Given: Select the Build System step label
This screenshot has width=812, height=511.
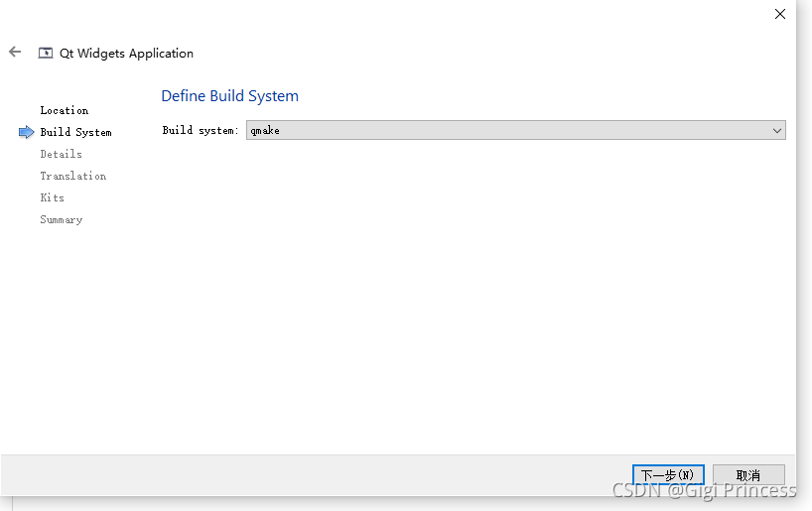Looking at the screenshot, I should click(x=75, y=132).
